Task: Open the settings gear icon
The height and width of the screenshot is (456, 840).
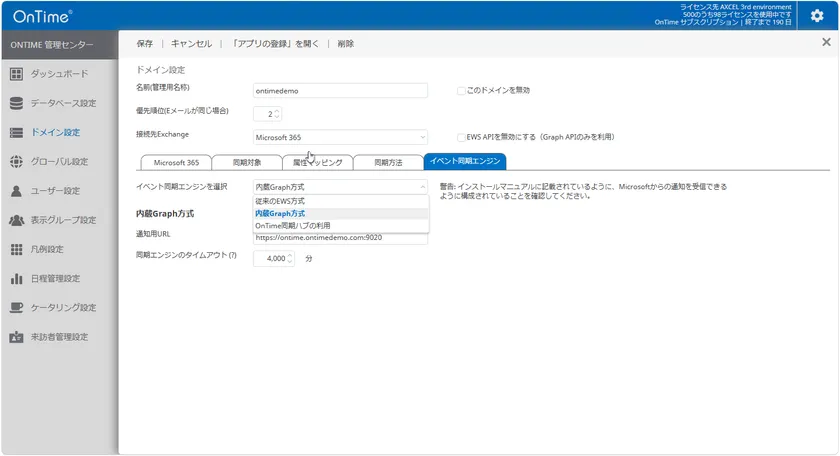Action: click(x=816, y=16)
